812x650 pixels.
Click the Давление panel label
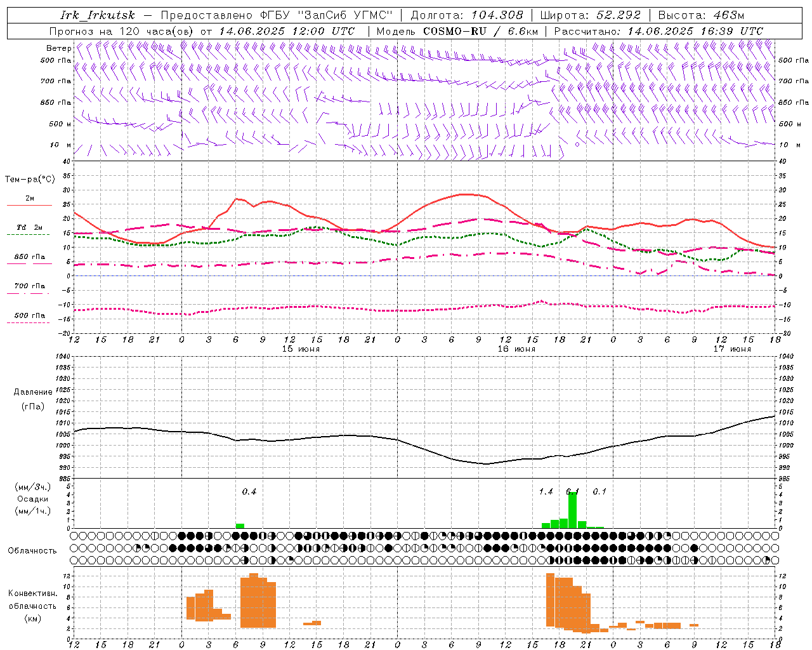click(x=33, y=392)
